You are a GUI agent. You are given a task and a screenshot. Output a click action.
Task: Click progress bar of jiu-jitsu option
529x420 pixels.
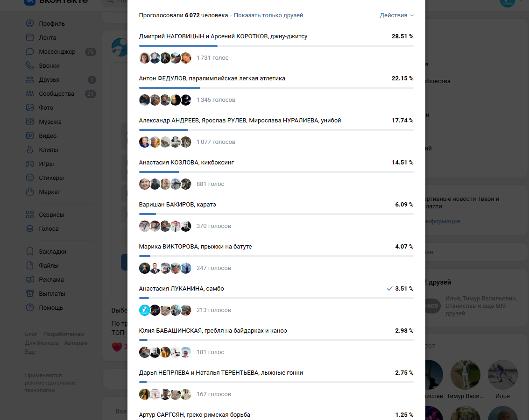click(276, 46)
